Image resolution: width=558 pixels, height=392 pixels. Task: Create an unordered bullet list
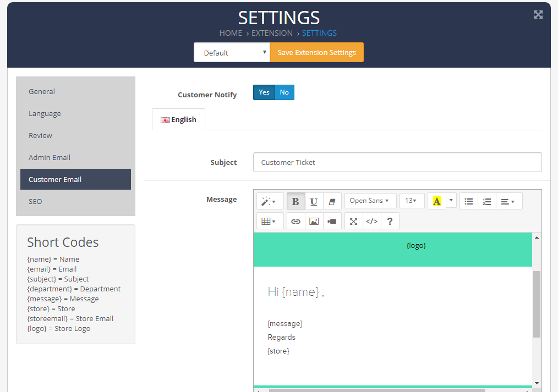click(x=469, y=201)
